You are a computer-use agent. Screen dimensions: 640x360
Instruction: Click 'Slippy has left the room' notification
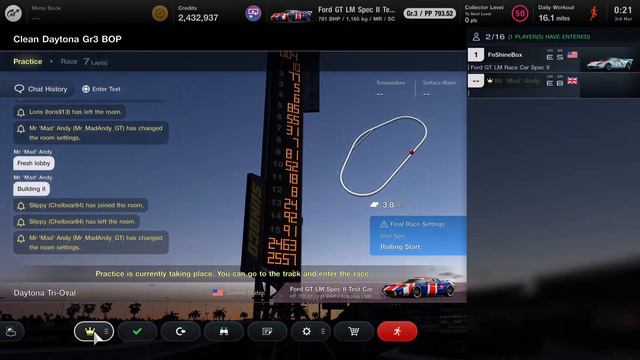click(76, 222)
